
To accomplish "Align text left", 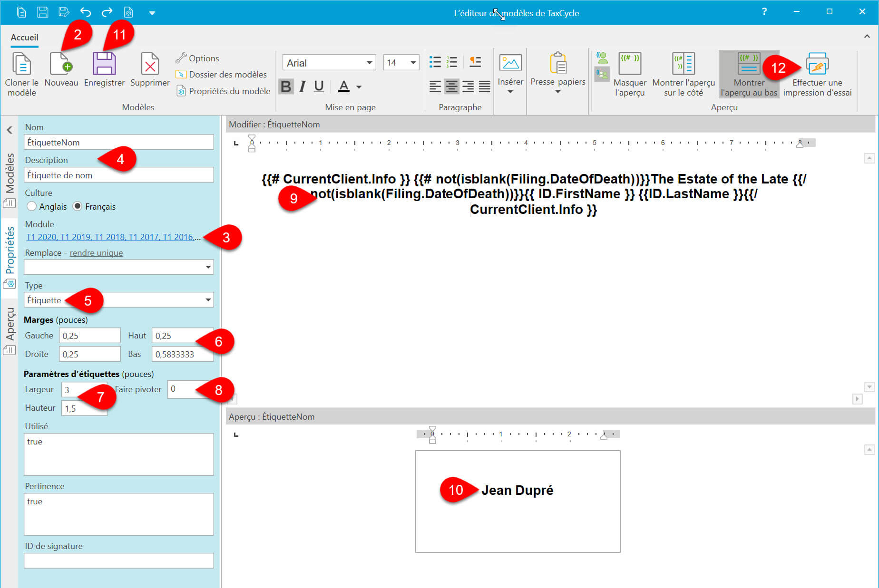I will click(x=435, y=87).
